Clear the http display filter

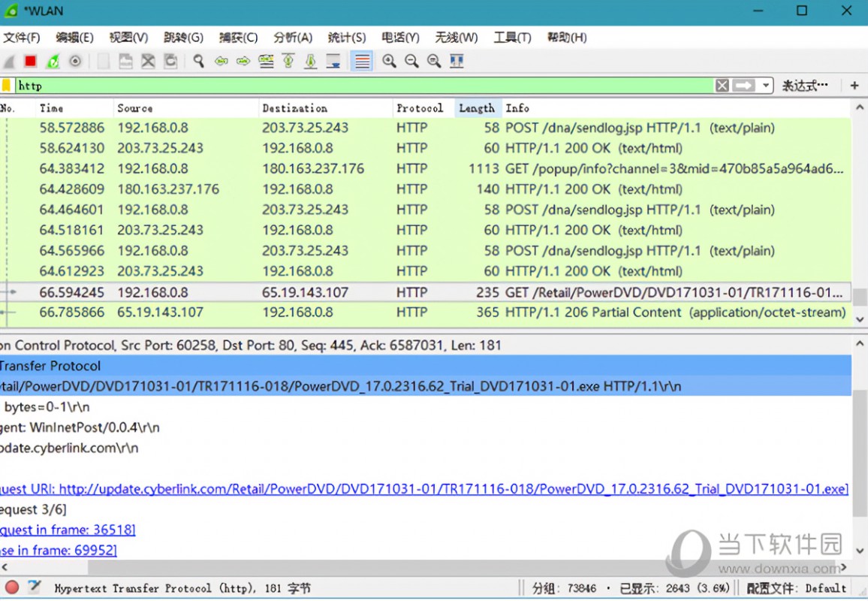(x=722, y=86)
